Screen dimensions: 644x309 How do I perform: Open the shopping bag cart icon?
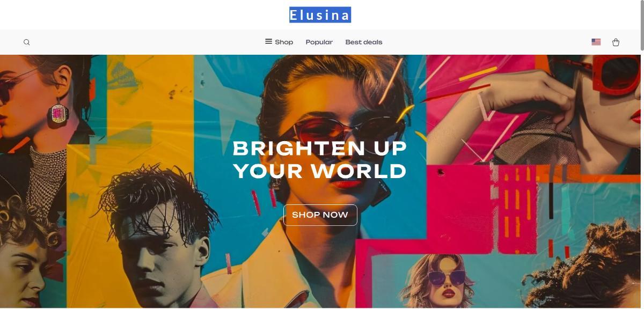click(616, 42)
